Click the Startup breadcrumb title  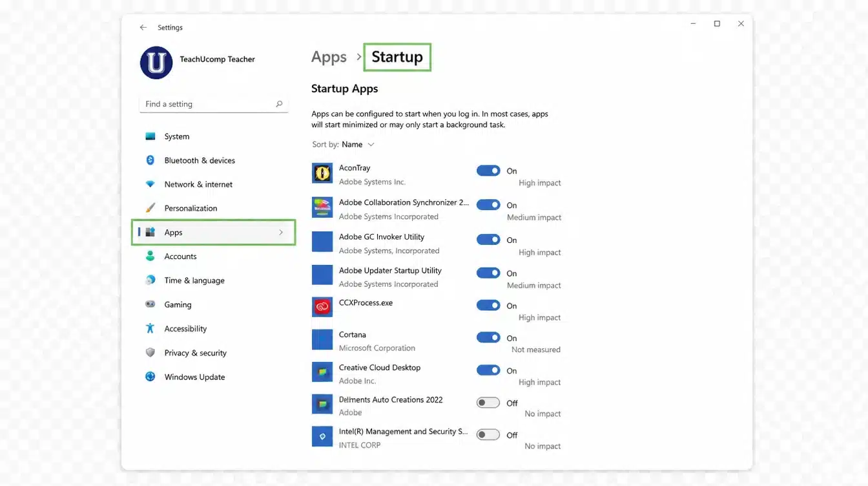click(x=397, y=57)
